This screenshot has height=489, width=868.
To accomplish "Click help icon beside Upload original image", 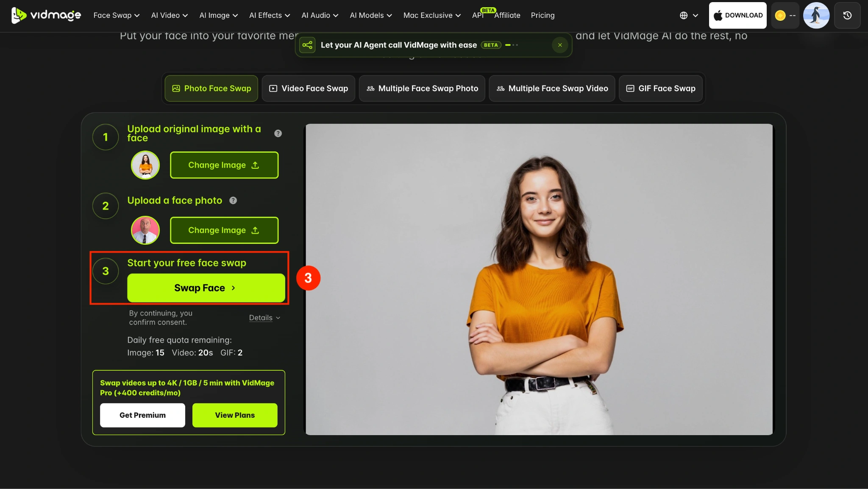I will [278, 133].
